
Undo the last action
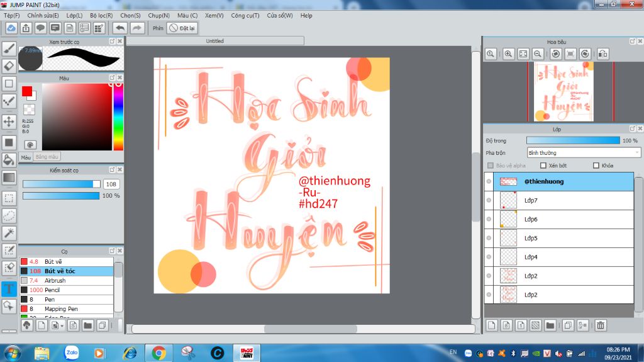(x=120, y=28)
